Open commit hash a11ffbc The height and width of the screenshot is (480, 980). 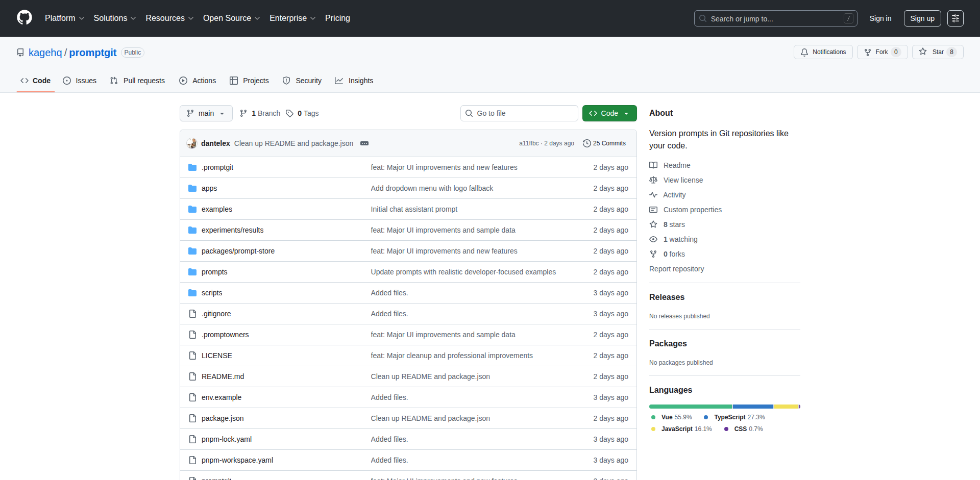[529, 143]
